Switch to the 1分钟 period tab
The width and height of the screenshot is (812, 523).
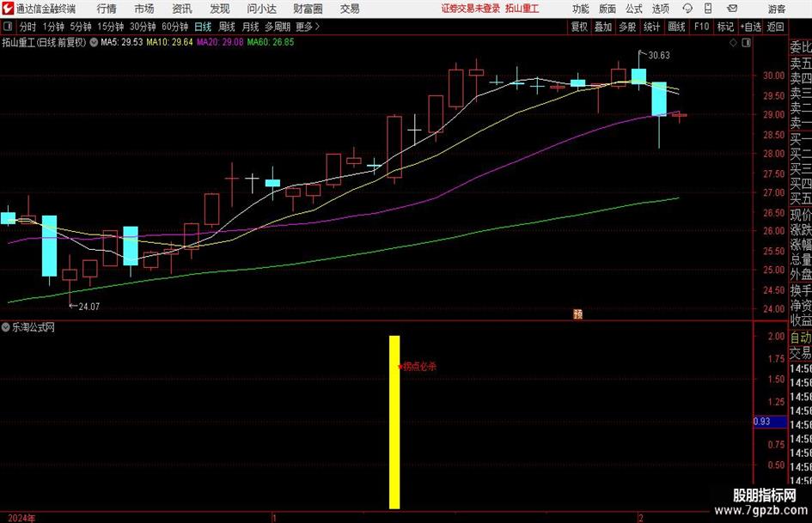point(53,27)
